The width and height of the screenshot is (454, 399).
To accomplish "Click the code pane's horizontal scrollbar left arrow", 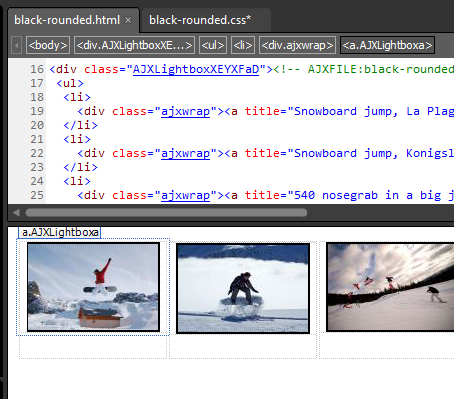I will [16, 213].
